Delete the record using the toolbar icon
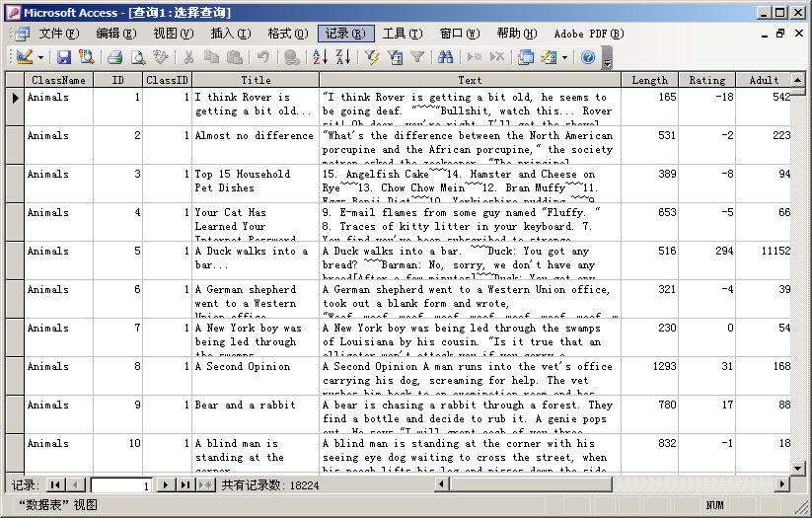 (496, 57)
